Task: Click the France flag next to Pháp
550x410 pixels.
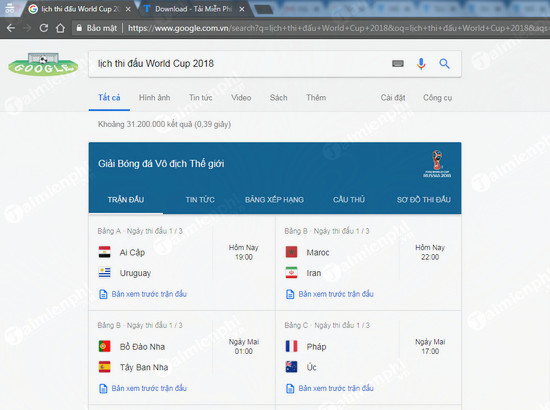Action: click(x=291, y=347)
